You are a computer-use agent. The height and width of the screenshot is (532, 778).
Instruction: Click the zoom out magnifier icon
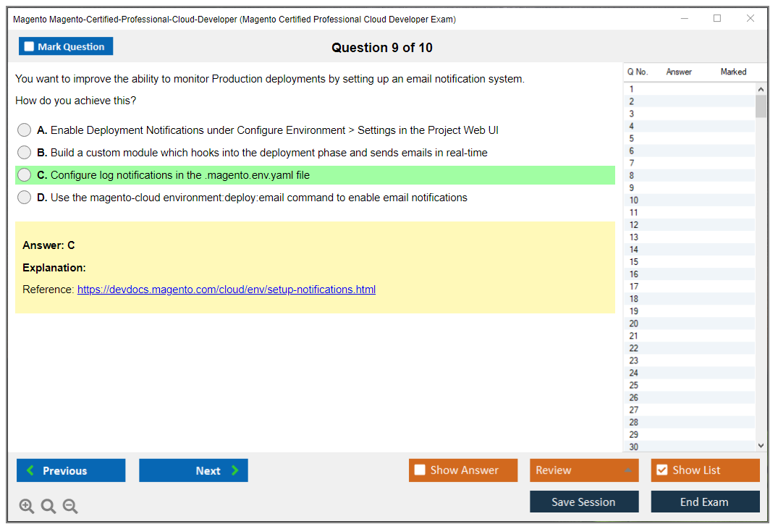click(x=70, y=507)
